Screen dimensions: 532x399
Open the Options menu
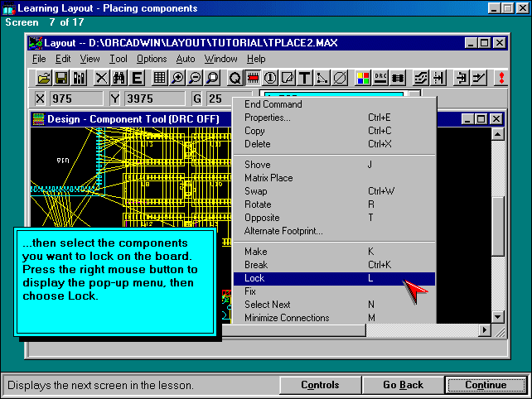(x=152, y=59)
